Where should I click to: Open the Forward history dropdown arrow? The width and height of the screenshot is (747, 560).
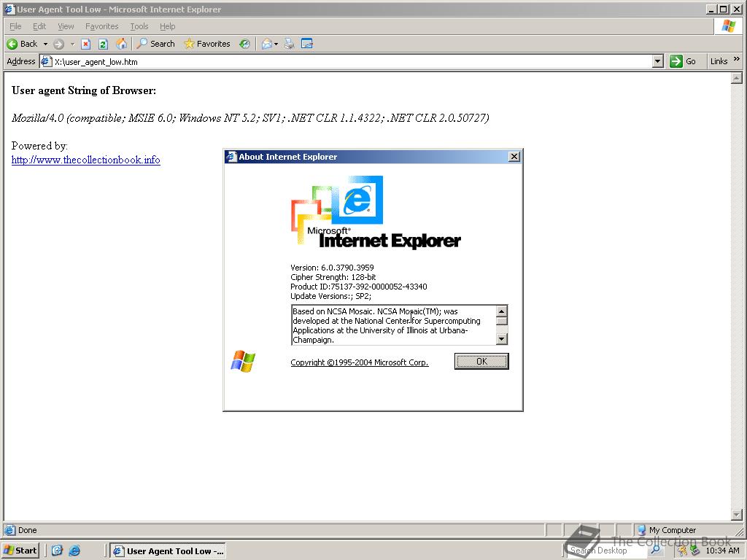click(x=72, y=44)
